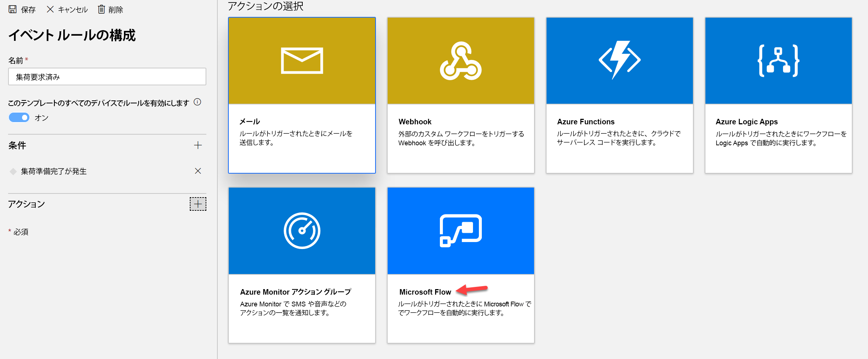
Task: Click the 削除 (delete) trash icon
Action: point(101,9)
